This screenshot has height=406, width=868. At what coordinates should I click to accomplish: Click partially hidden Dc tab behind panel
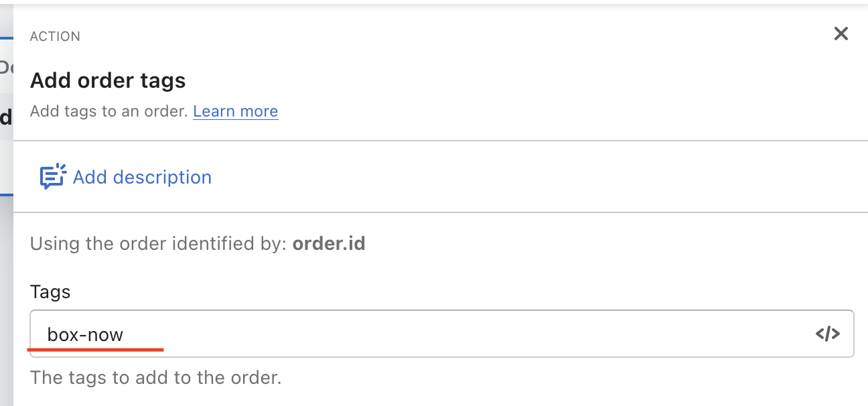point(6,67)
